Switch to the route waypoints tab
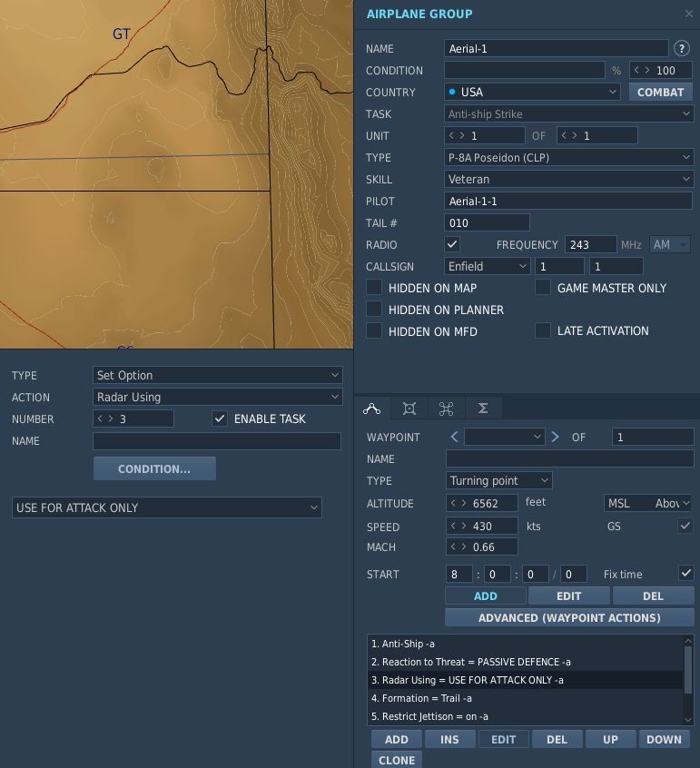This screenshot has width=700, height=768. click(x=372, y=409)
